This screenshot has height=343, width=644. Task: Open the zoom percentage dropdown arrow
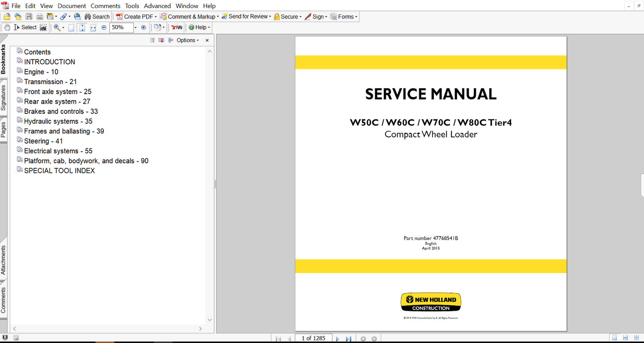[135, 27]
